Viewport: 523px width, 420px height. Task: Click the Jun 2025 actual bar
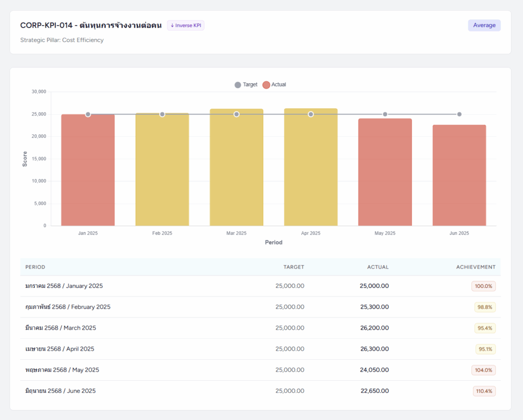coord(459,176)
